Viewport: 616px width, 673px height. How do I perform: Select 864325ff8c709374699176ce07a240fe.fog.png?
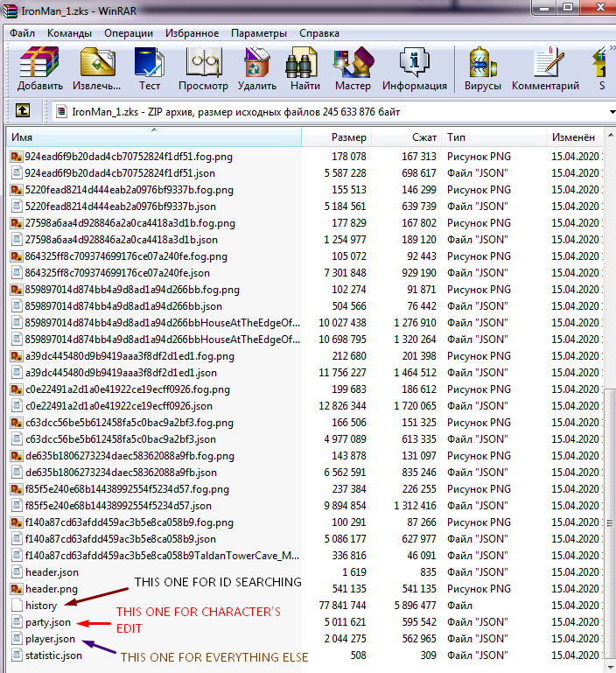click(x=126, y=256)
